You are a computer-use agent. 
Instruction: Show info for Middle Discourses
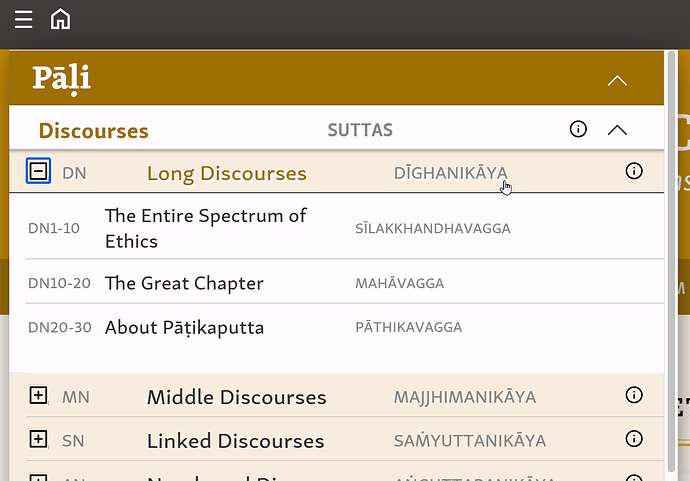coord(634,395)
